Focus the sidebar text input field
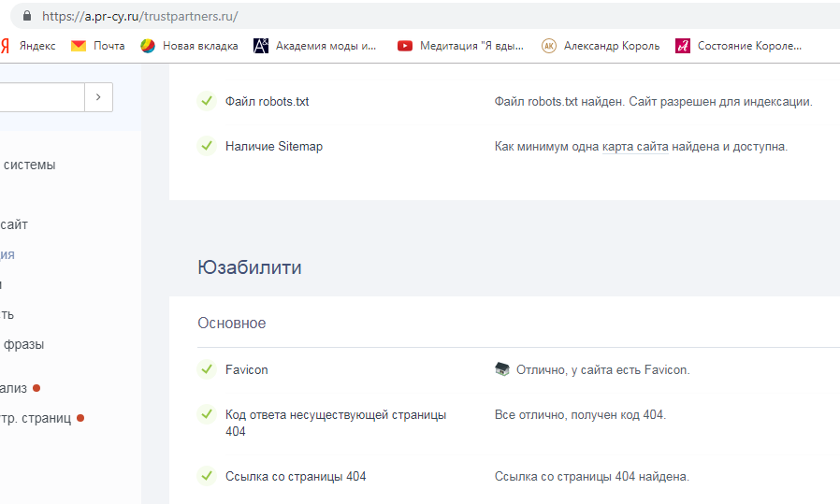The height and width of the screenshot is (504, 840). coord(42,97)
